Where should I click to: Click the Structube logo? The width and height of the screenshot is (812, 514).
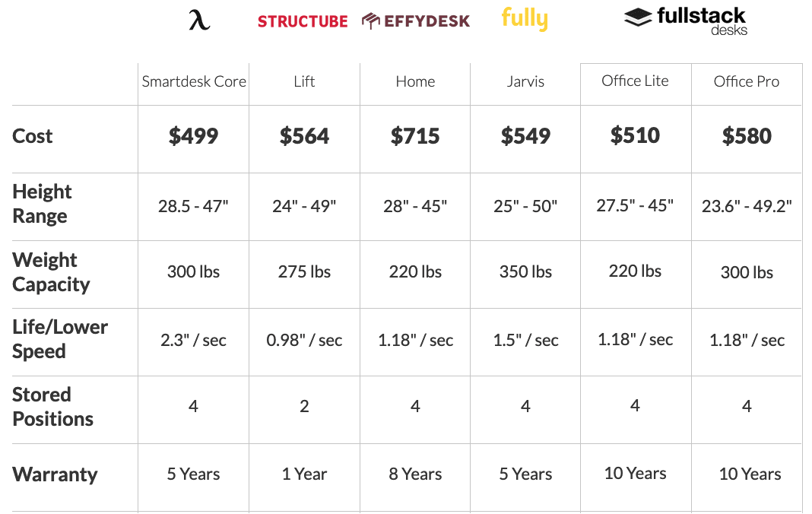303,21
